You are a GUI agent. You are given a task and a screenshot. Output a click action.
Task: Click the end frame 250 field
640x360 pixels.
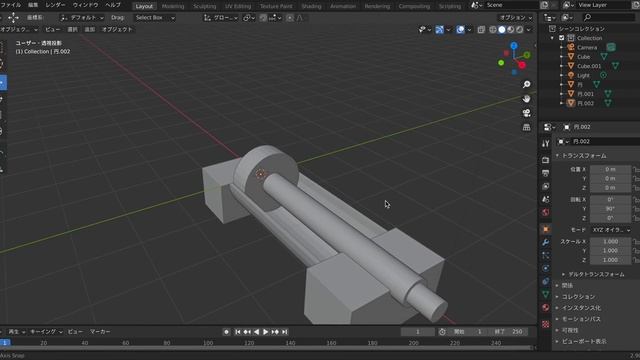[x=510, y=332]
